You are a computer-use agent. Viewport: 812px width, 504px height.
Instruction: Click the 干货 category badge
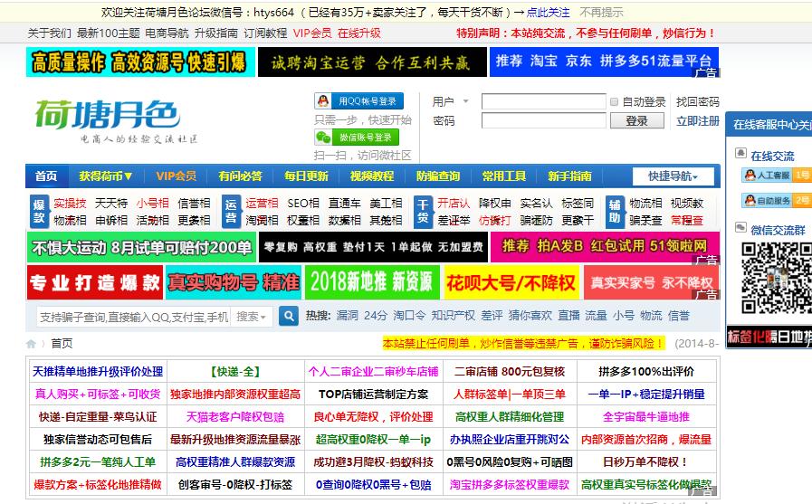tap(423, 212)
